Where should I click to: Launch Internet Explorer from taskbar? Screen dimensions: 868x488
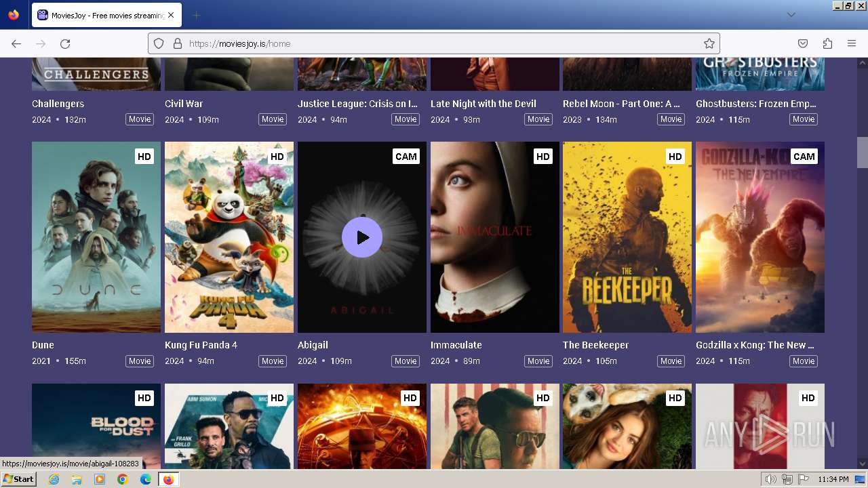click(54, 479)
